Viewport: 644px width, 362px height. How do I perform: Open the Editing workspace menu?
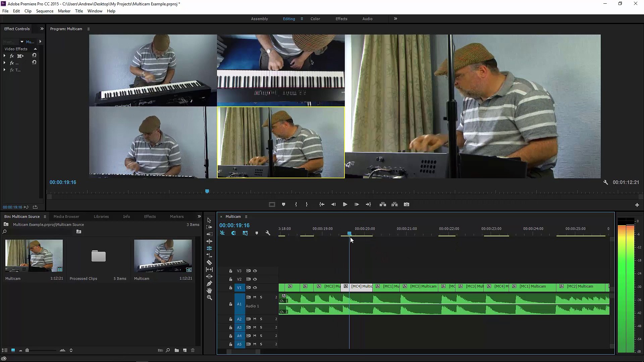click(302, 19)
